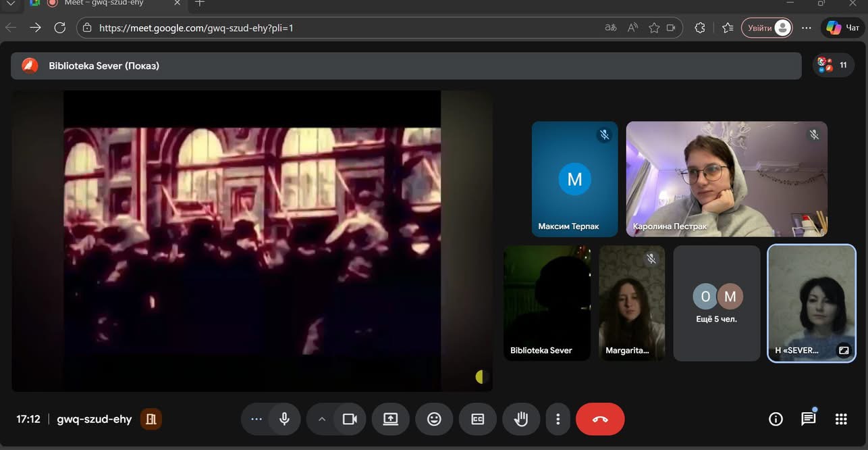Show the 11 participants list
The height and width of the screenshot is (450, 868).
pos(834,65)
